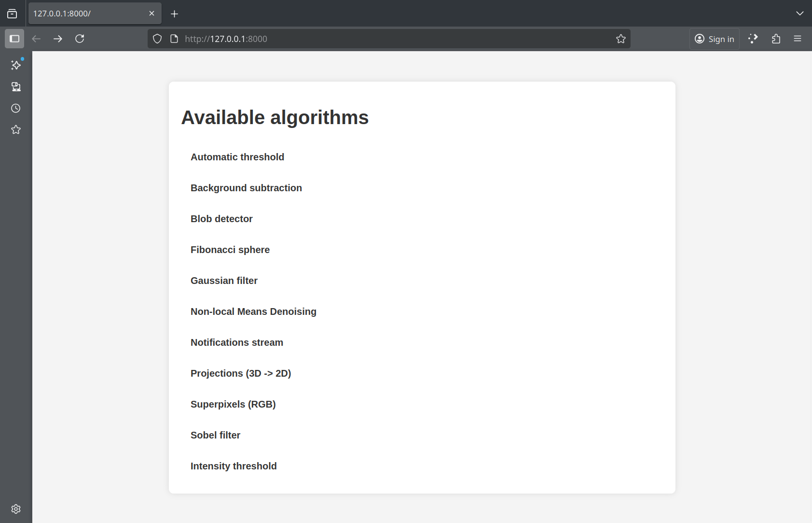Open a new tab with plus button

pos(174,14)
